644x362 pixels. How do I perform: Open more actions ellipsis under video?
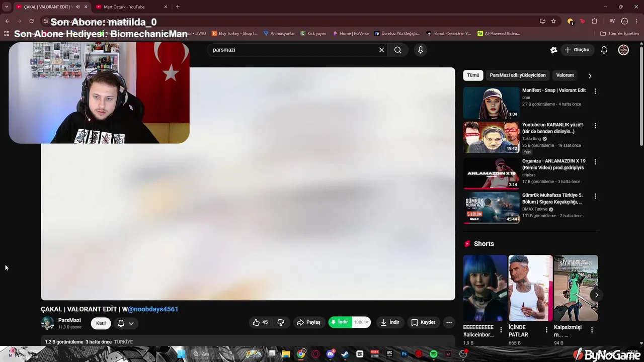tap(449, 322)
